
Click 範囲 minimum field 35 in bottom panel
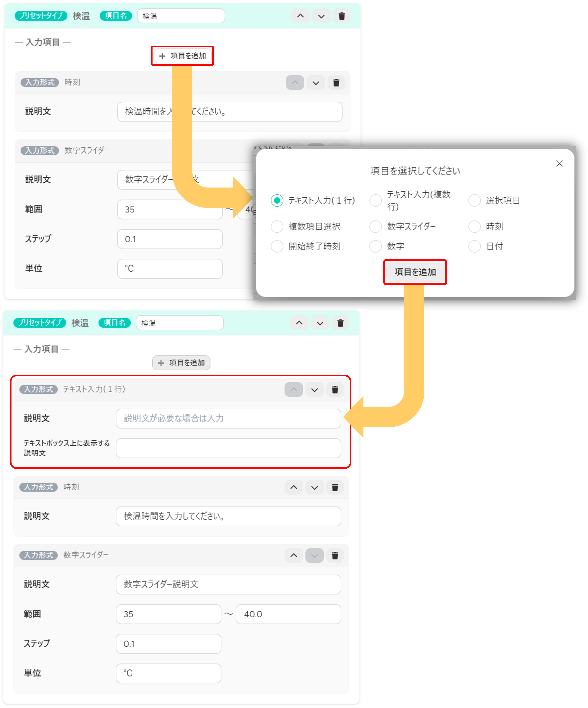[168, 614]
